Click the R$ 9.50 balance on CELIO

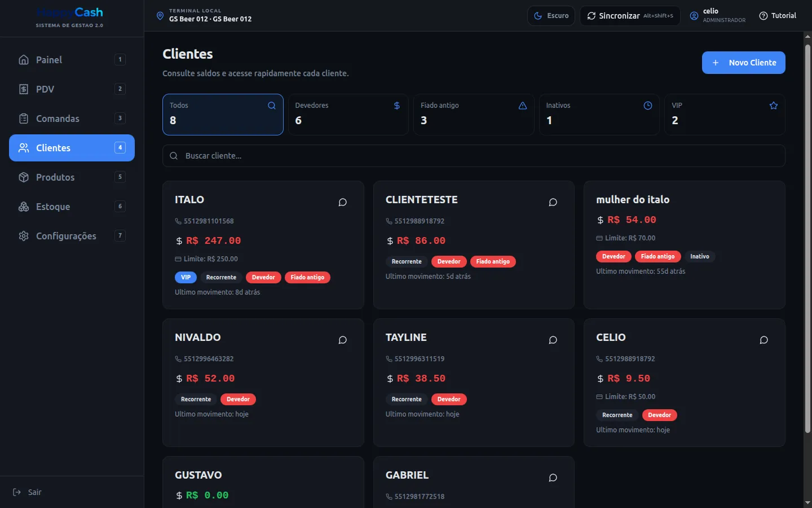(x=629, y=378)
